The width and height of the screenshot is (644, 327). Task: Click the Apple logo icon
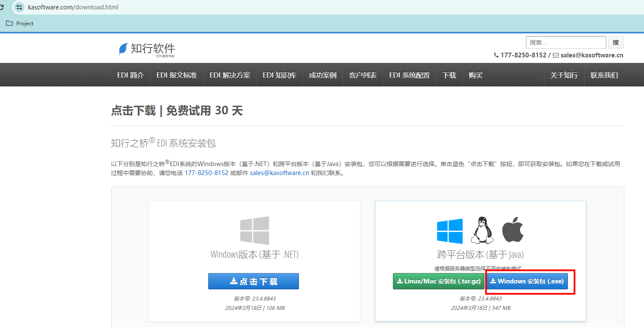pyautogui.click(x=513, y=229)
